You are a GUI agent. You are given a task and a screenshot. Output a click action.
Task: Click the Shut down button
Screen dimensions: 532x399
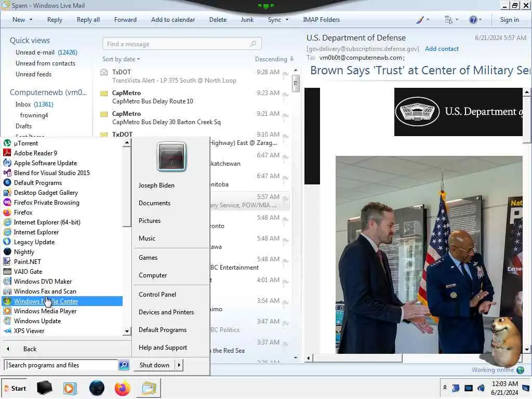pyautogui.click(x=154, y=365)
